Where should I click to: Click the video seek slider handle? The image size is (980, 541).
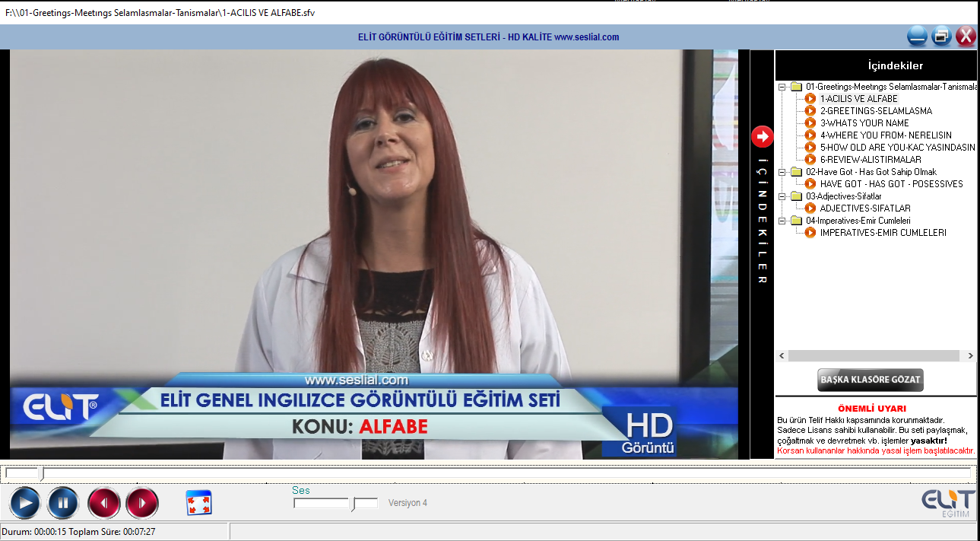point(43,473)
